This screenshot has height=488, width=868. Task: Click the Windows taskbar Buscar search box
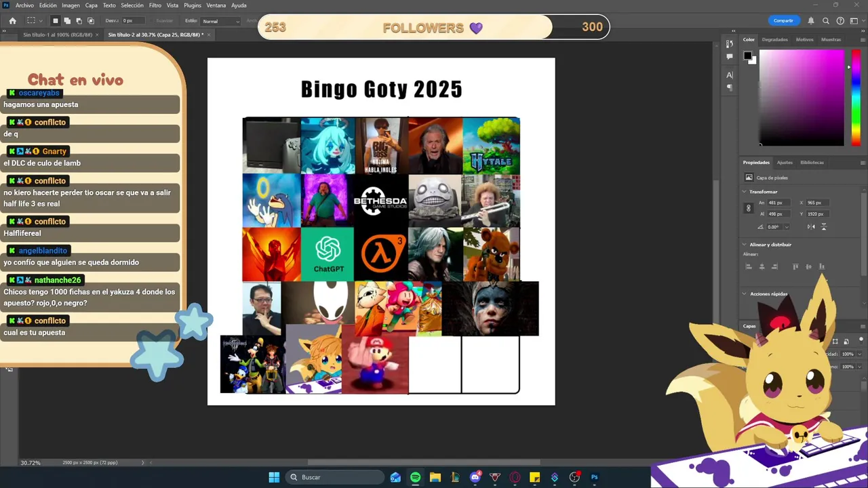pos(334,477)
